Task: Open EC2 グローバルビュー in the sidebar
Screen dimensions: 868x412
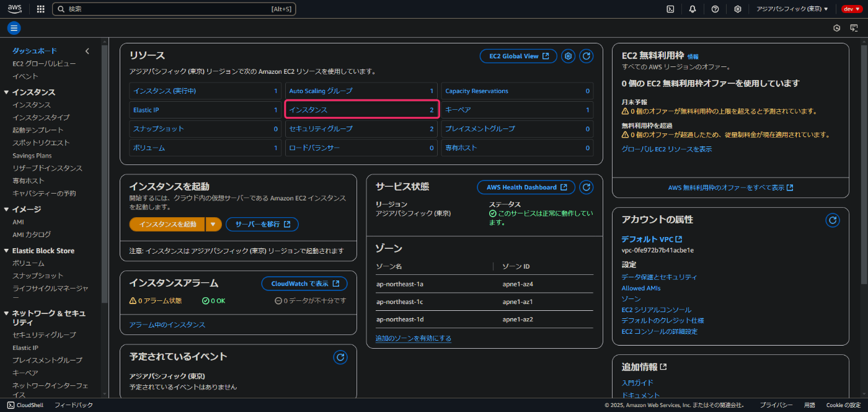Action: tap(45, 63)
